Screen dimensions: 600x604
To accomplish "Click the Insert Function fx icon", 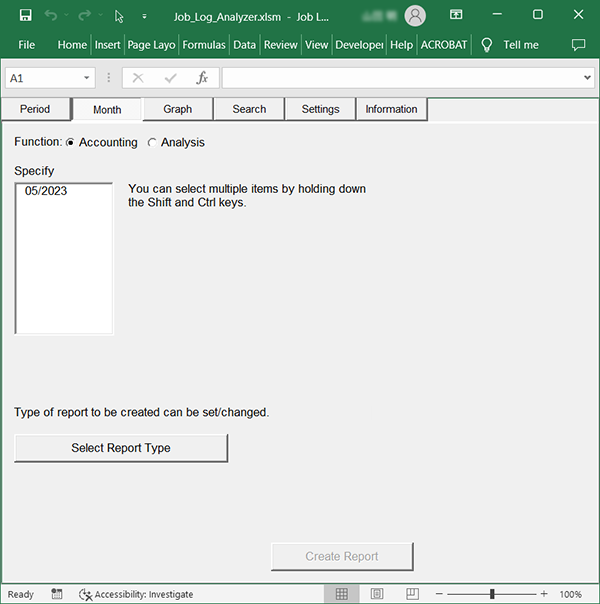I will (202, 78).
